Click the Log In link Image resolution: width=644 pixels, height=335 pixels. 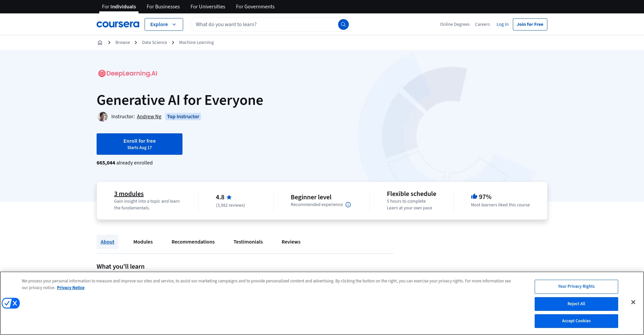click(502, 24)
